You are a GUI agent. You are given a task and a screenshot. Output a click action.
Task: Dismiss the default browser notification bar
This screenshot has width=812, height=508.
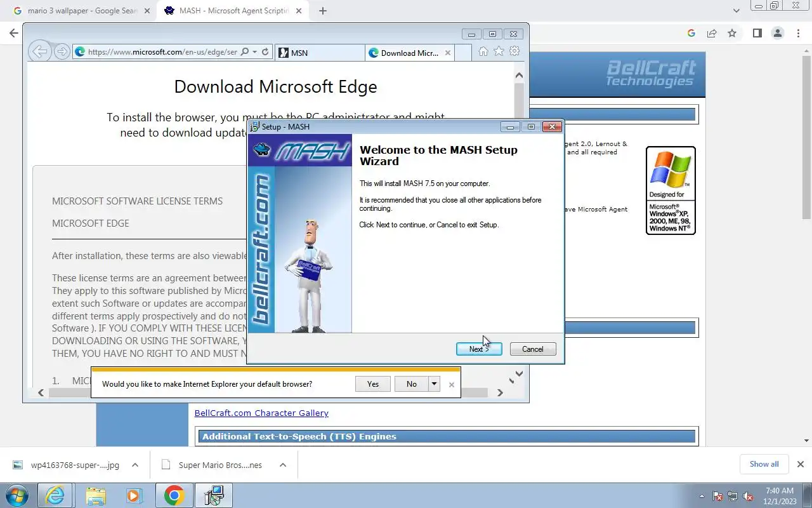[x=451, y=384]
